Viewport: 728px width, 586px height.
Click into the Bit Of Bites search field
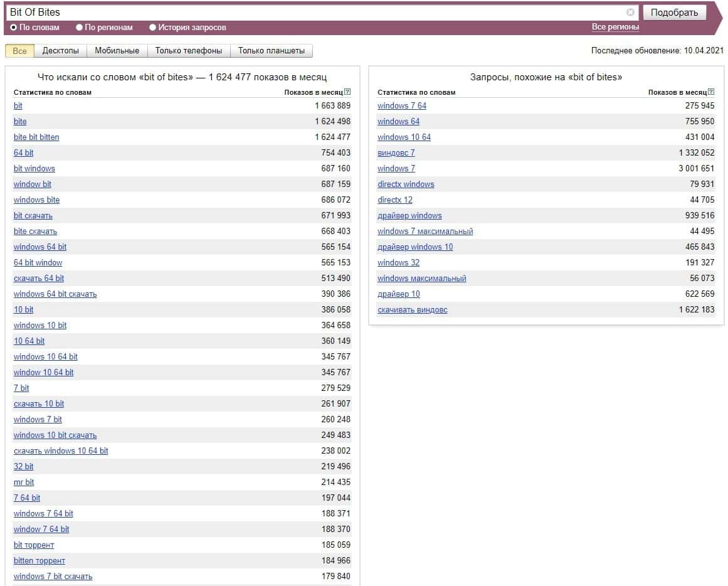314,13
